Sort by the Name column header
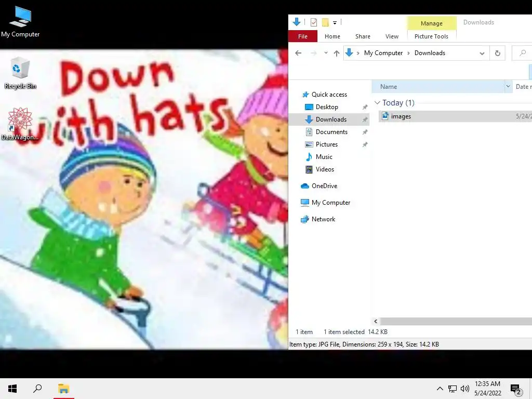Image resolution: width=532 pixels, height=399 pixels. point(437,87)
